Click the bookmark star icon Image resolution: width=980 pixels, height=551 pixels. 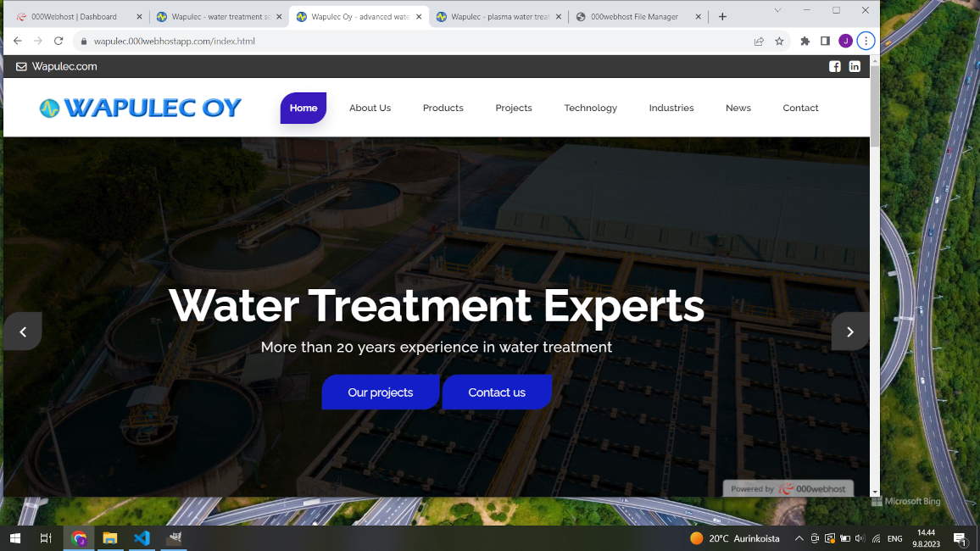[x=779, y=42]
